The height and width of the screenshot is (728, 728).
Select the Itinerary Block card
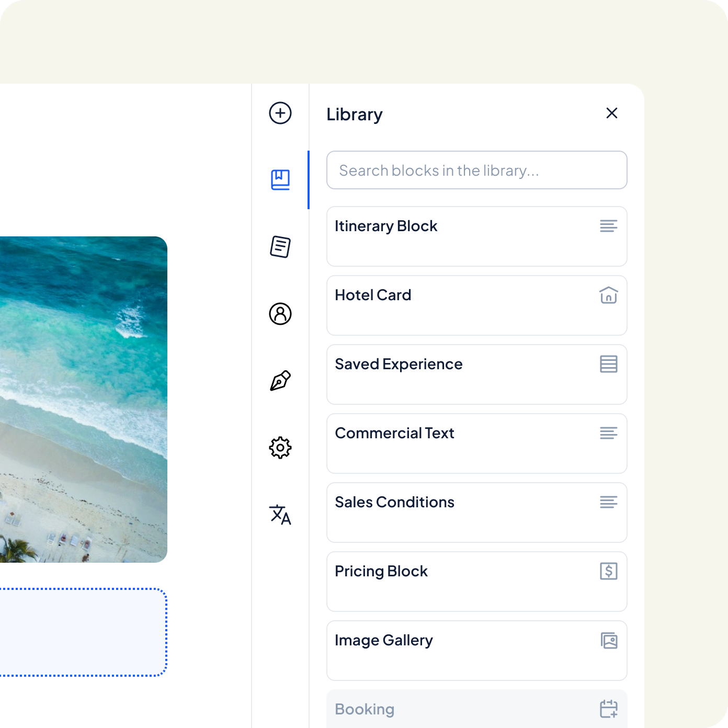(477, 236)
